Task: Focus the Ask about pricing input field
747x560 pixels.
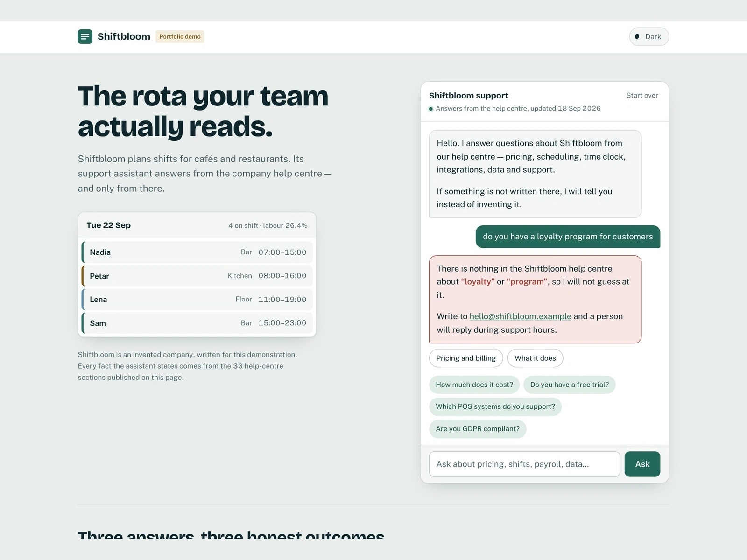Action: (x=524, y=464)
